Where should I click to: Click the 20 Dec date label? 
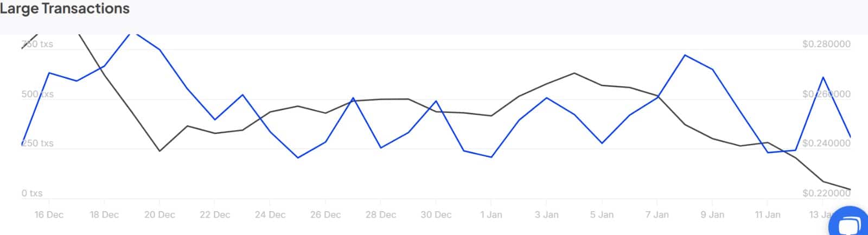159,215
